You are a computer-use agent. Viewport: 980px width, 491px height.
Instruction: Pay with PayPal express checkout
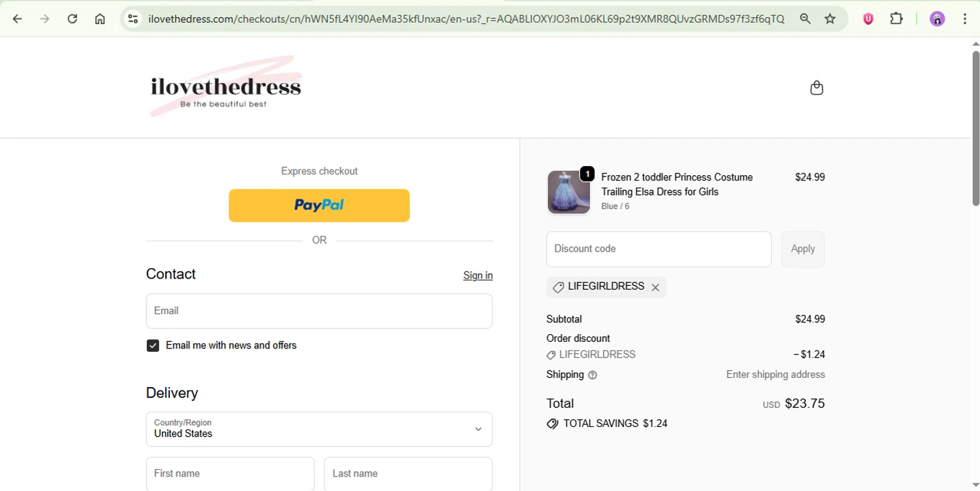click(319, 205)
